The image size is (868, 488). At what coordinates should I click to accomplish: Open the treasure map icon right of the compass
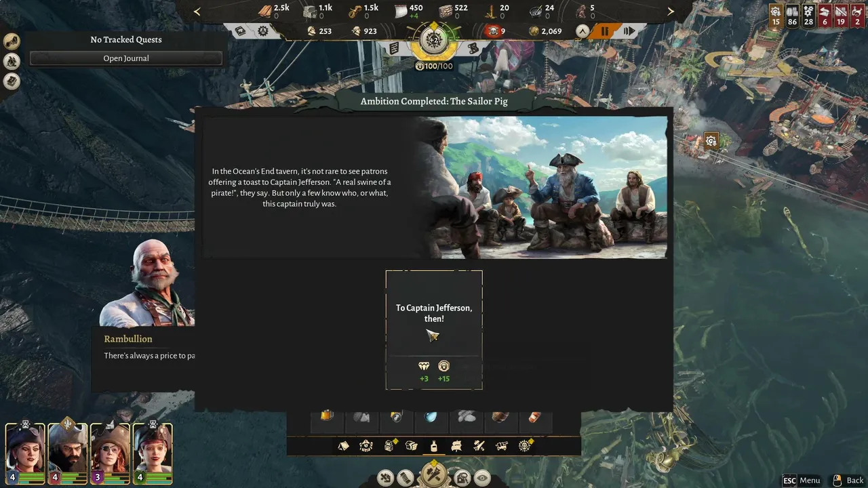473,48
